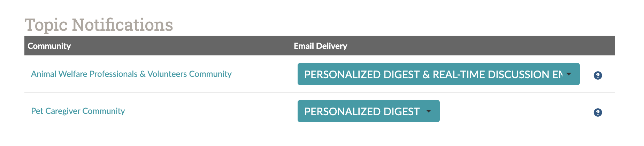This screenshot has width=644, height=146.
Task: Click the dark gray table header bar
Action: [x=319, y=46]
